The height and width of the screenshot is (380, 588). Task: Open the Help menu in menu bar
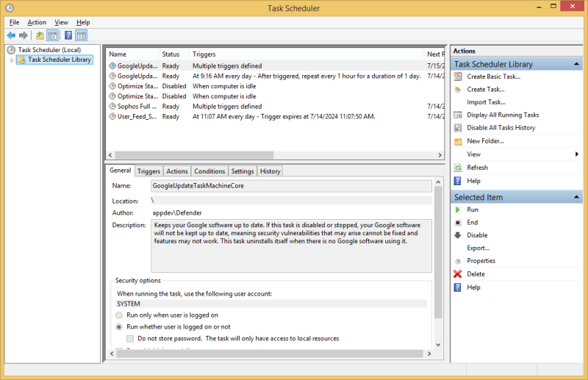click(x=83, y=23)
